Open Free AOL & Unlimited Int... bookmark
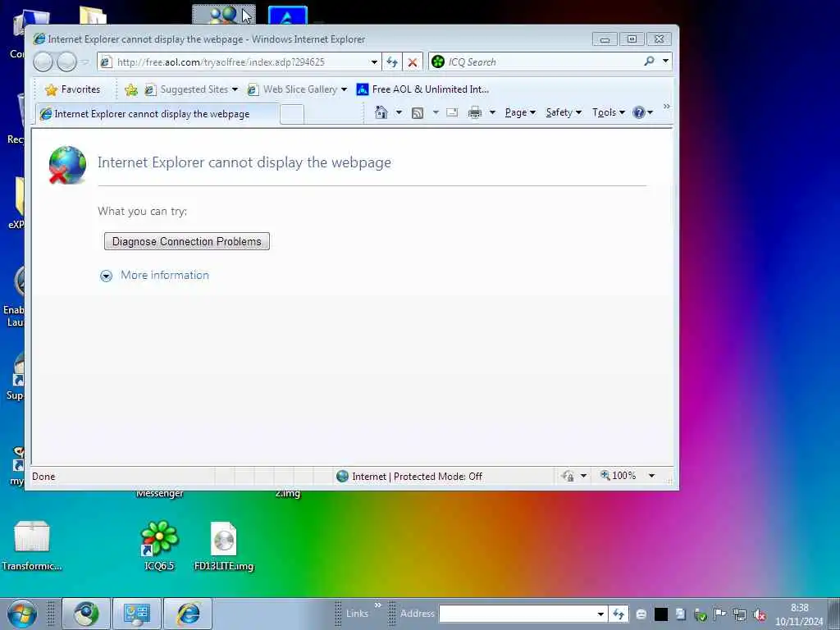Screen dimensions: 840x630 (x=422, y=89)
